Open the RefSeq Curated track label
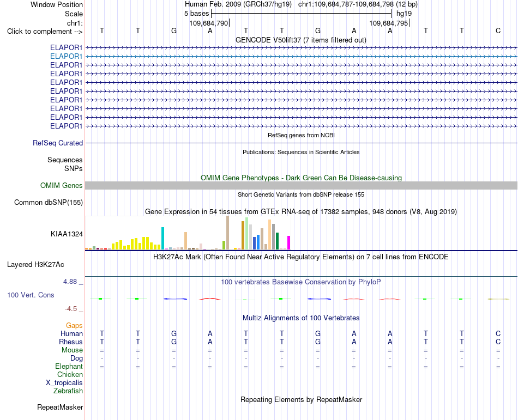The width and height of the screenshot is (518, 420). coord(58,143)
